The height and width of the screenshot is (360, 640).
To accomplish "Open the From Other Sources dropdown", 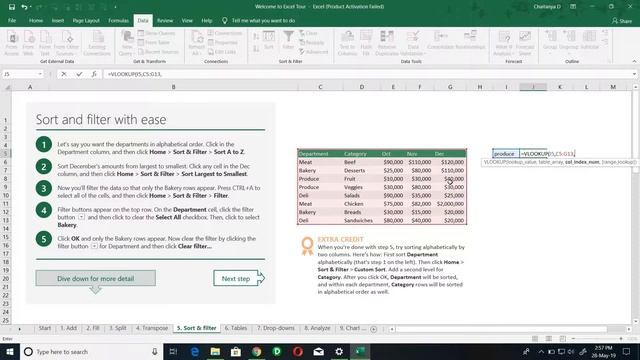I will (x=66, y=43).
